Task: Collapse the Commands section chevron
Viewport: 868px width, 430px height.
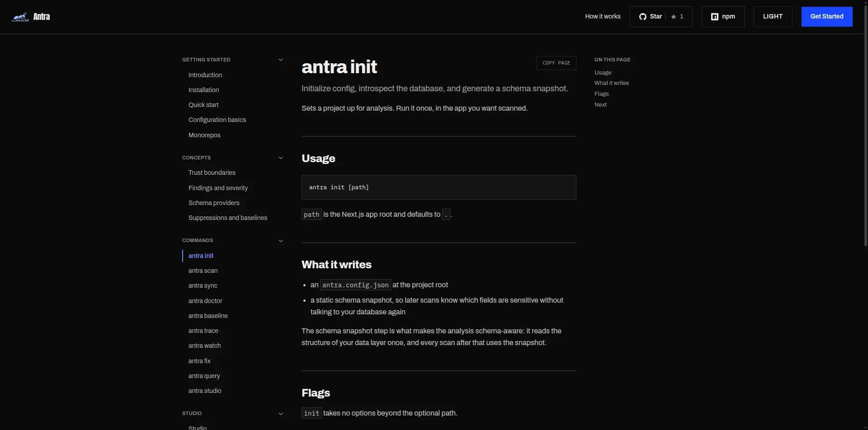Action: tap(281, 241)
